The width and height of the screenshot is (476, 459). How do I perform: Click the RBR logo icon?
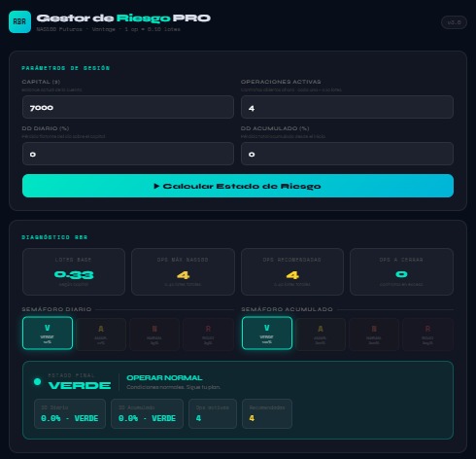(19, 22)
